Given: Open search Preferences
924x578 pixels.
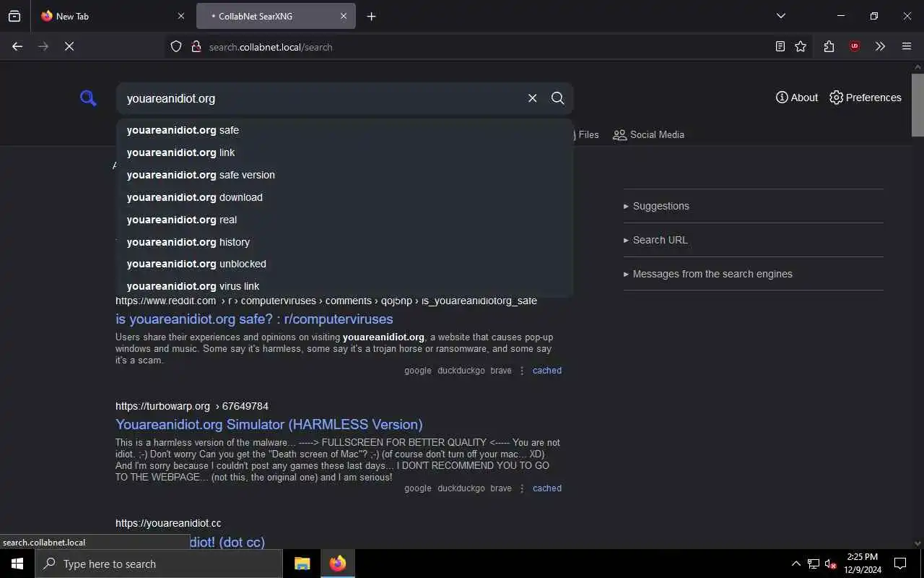Looking at the screenshot, I should pos(866,98).
